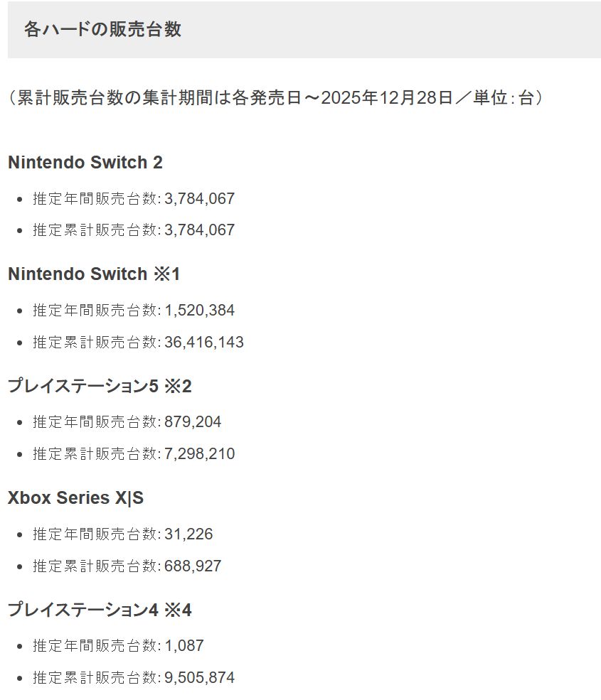Click the プレイステーション4 heading
This screenshot has width=601, height=700.
coord(83,610)
